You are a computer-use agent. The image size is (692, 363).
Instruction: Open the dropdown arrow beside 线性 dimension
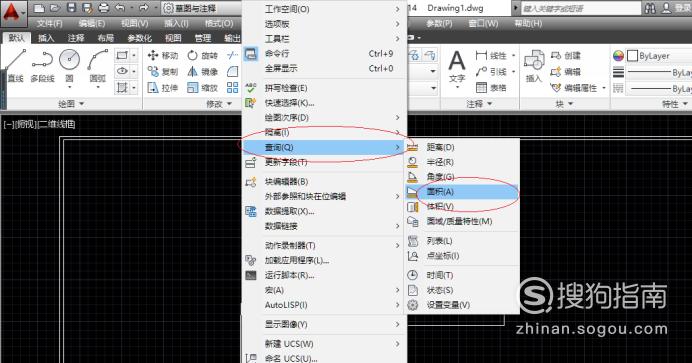(x=513, y=56)
